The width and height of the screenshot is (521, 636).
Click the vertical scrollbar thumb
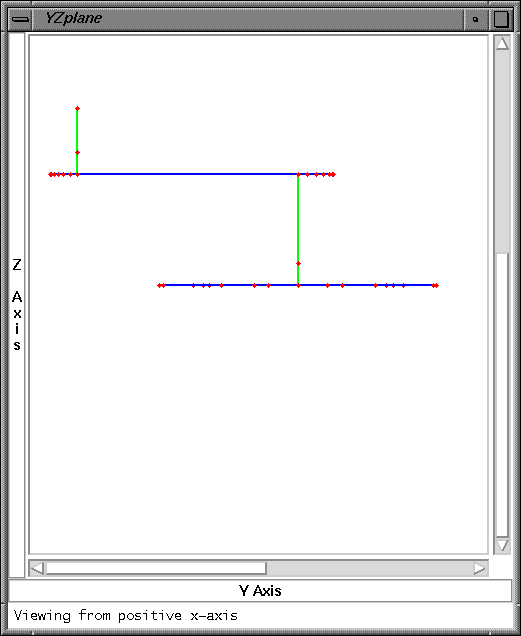(x=502, y=395)
